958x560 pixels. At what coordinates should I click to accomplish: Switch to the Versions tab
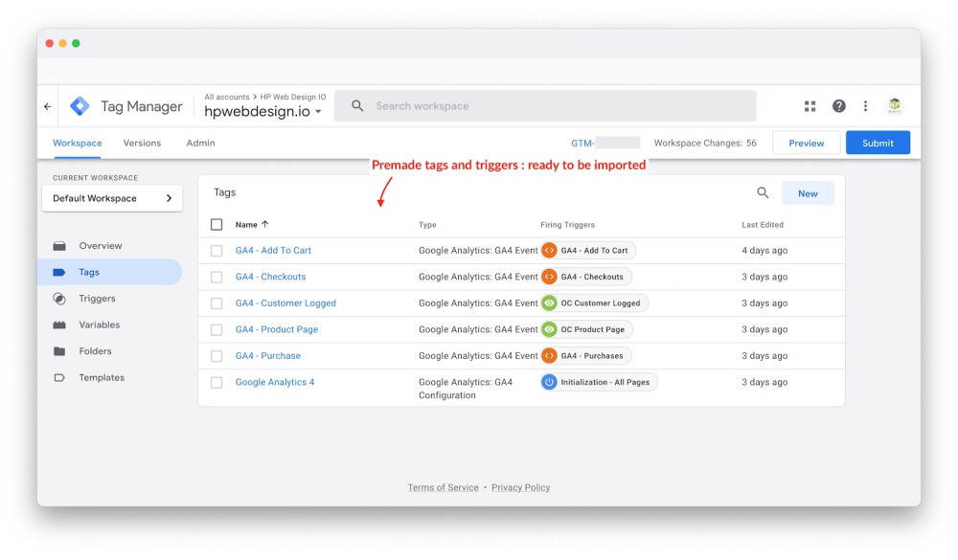(142, 143)
